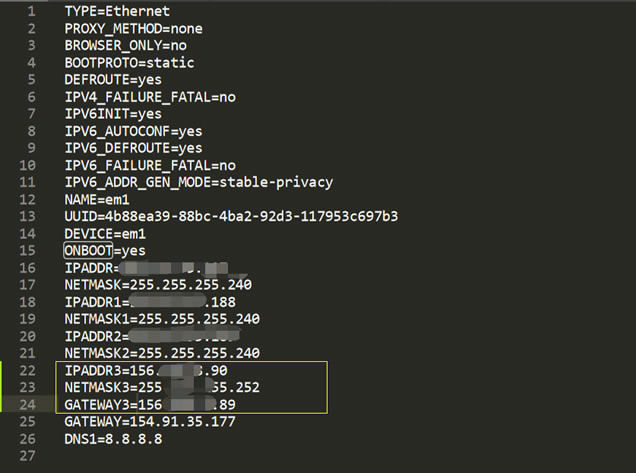Click the UUID value text
636x473 pixels.
coord(251,216)
